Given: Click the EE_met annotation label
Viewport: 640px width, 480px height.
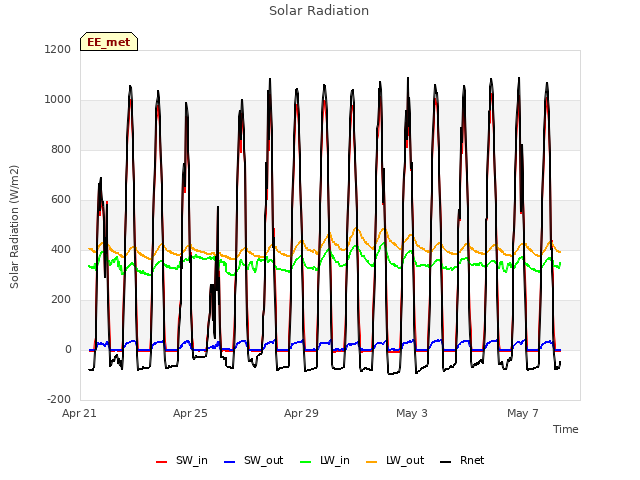Looking at the screenshot, I should point(109,42).
